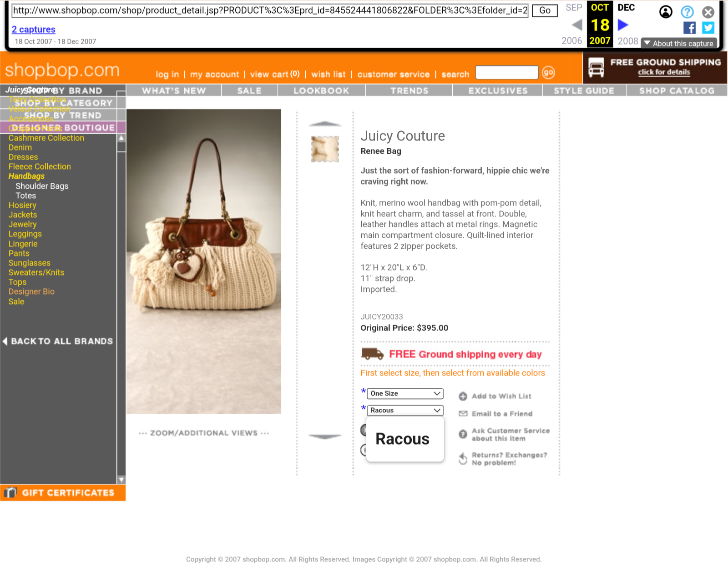Click the Add to Wish List plus icon
The image size is (728, 582).
coord(463,396)
